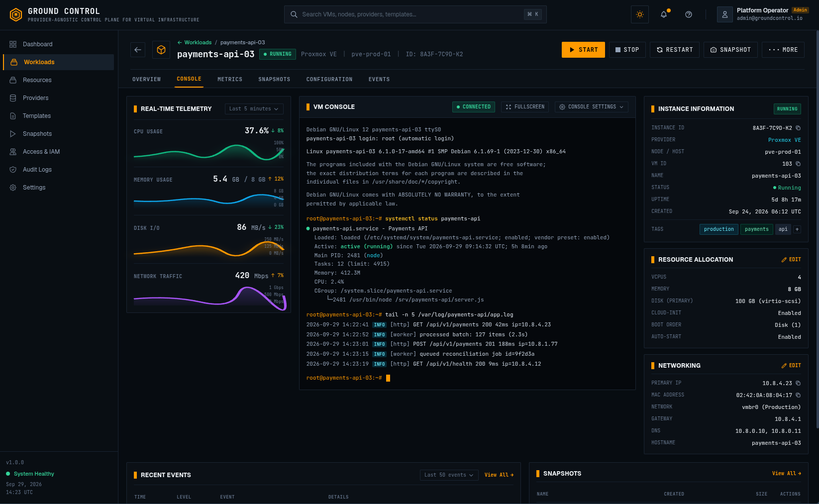819x504 pixels.
Task: Edit the Networking section
Action: pos(791,366)
